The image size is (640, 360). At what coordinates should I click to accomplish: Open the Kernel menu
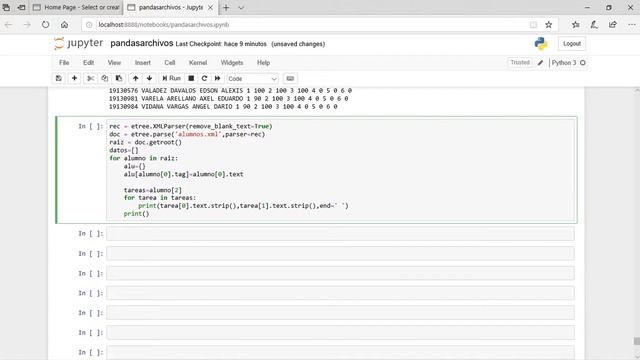(198, 63)
